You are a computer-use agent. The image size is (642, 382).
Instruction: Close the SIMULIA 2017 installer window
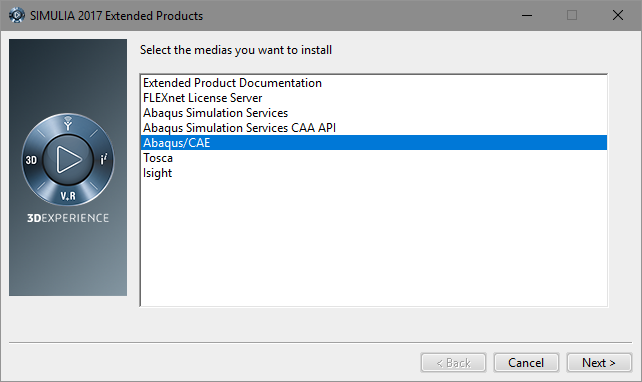tap(618, 16)
